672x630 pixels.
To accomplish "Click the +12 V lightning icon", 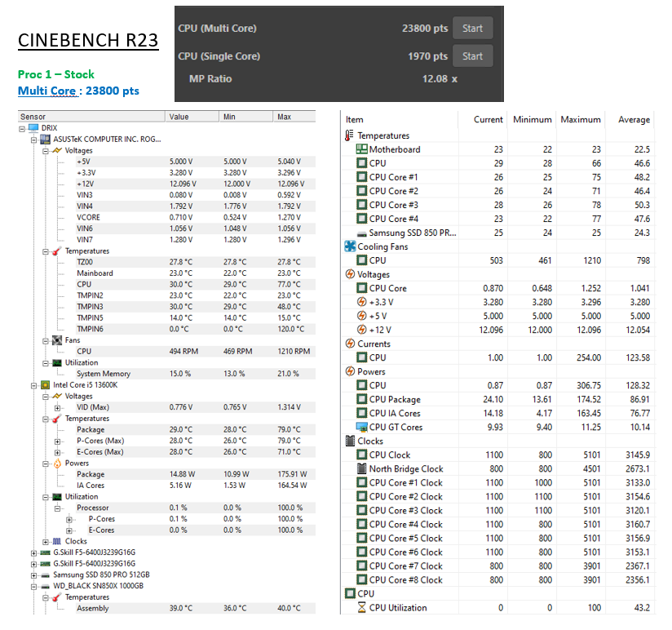I will click(x=362, y=330).
